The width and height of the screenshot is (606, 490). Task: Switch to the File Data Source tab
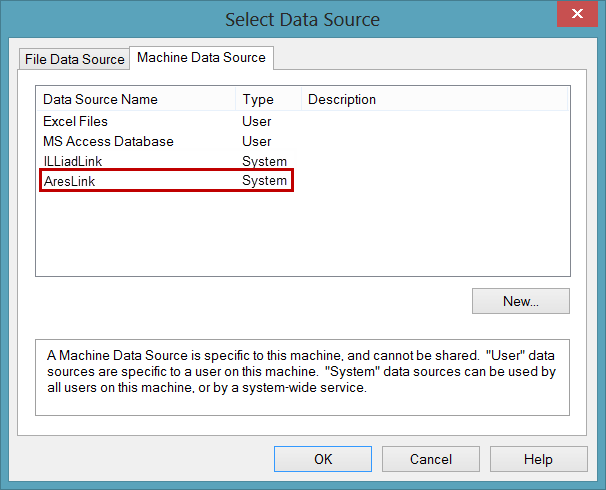tap(75, 59)
